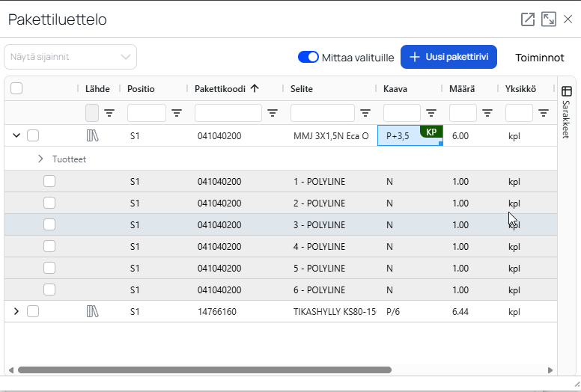Click the Yksikkö filter input field

pos(519,113)
